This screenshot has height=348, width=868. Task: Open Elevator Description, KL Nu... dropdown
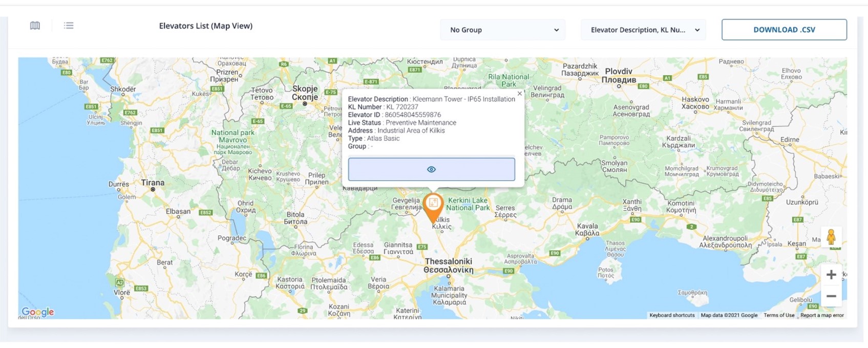click(643, 30)
